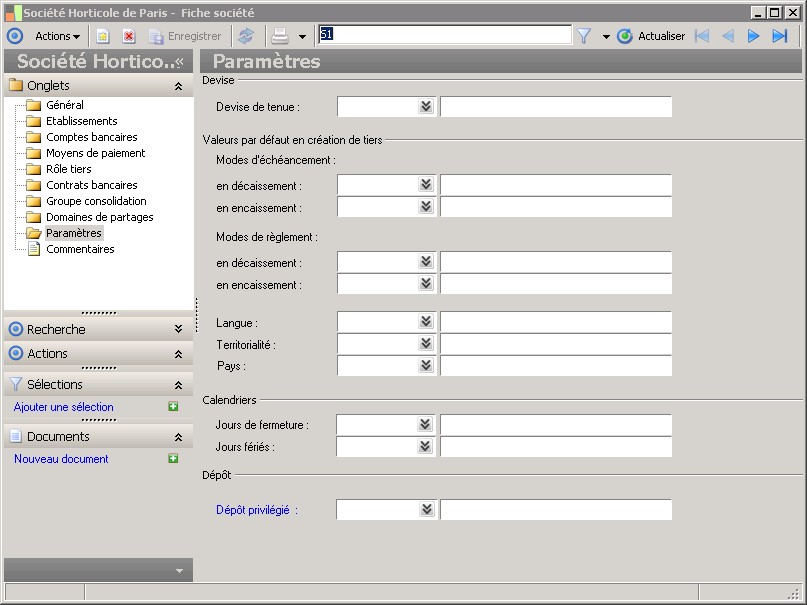
Task: Select Comptes bancaires in the tree
Action: tap(91, 137)
